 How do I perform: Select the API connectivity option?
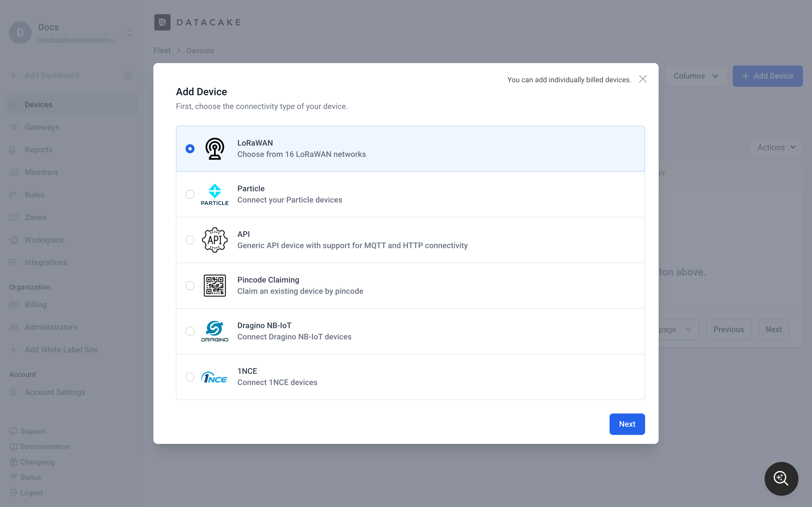pyautogui.click(x=189, y=239)
